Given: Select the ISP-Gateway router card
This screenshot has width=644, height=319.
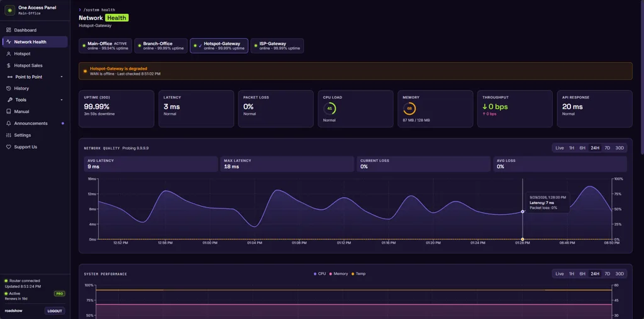Looking at the screenshot, I should 277,46.
